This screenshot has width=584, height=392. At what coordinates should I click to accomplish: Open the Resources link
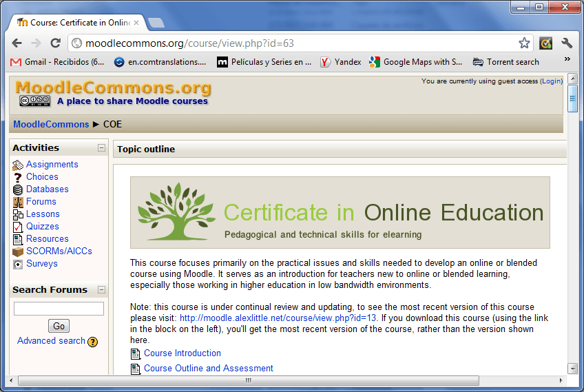48,238
